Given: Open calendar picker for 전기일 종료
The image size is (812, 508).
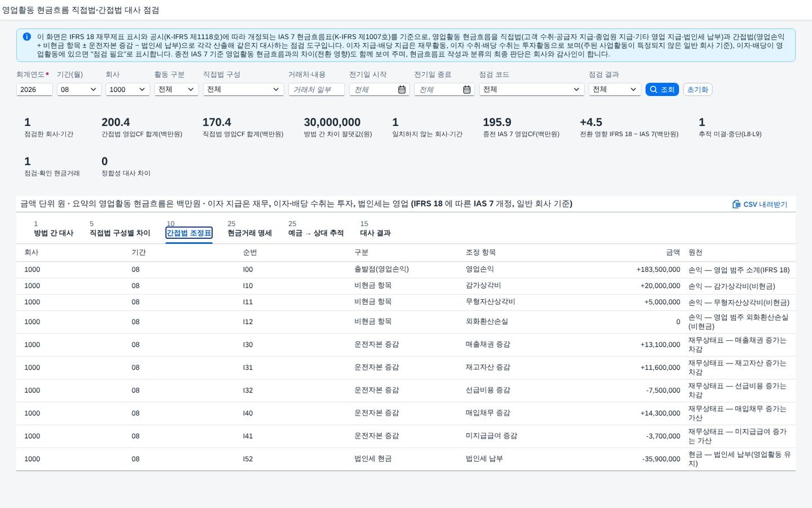Looking at the screenshot, I should coord(467,90).
